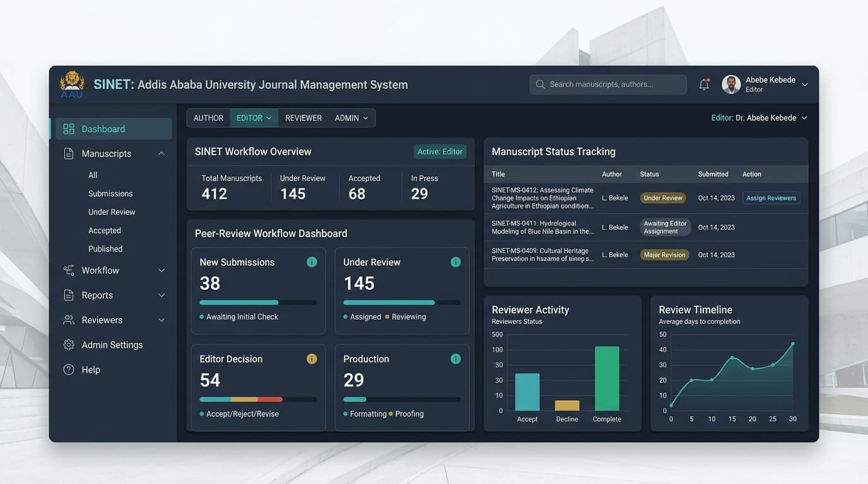Click the Accept bar in Reviewer Activity

527,392
